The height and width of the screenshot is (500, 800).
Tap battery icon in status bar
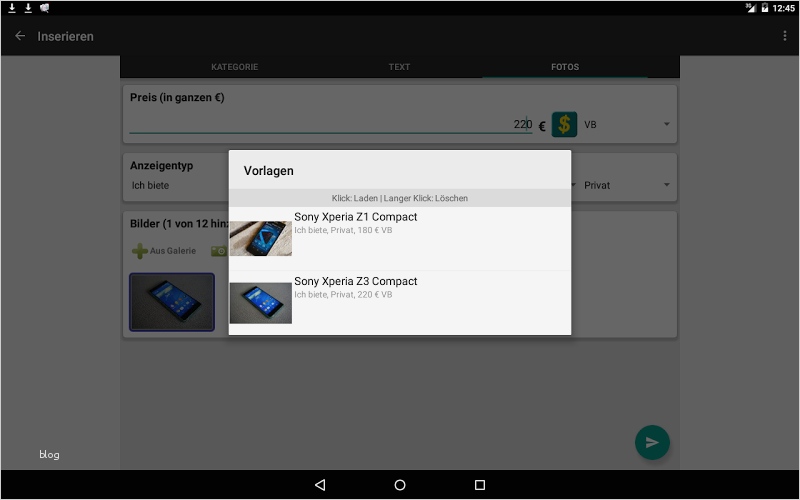(765, 8)
